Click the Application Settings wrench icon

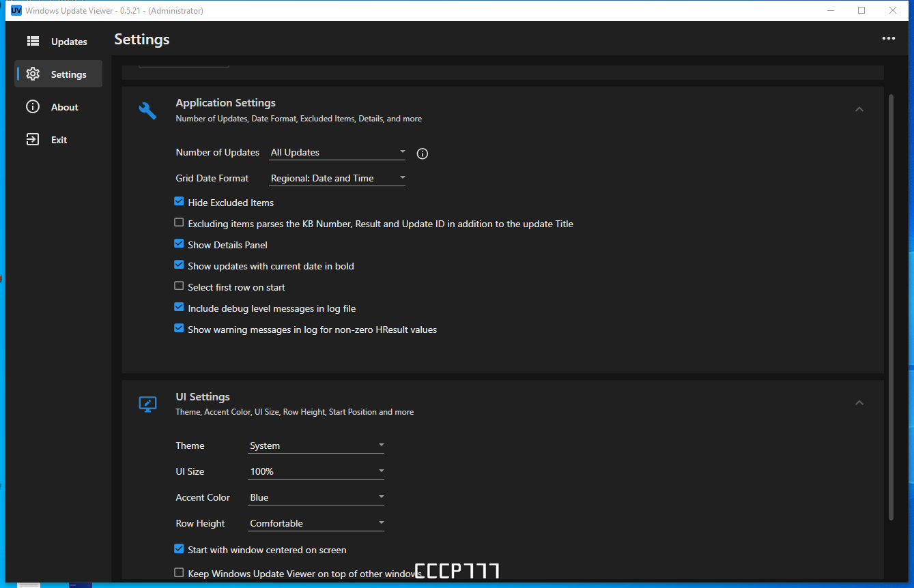(147, 111)
